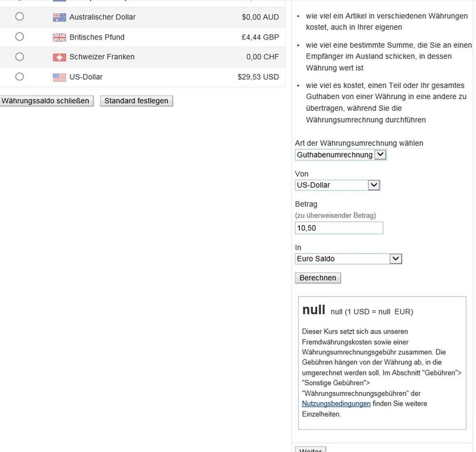
Task: Expand the Euro Saldo target dropdown
Action: tap(348, 259)
